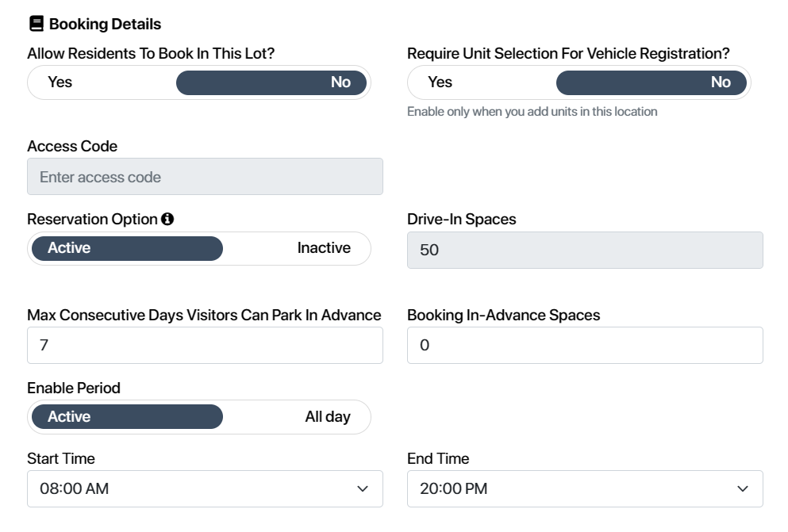Viewport: 788px width, 532px height.
Task: Choose No for Require Unit Selection
Action: 652,82
